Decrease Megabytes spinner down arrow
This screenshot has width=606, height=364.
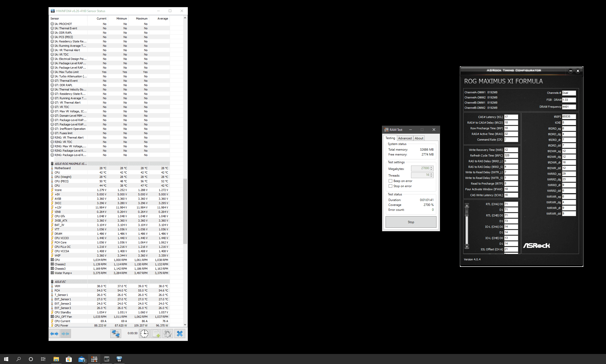tap(432, 170)
